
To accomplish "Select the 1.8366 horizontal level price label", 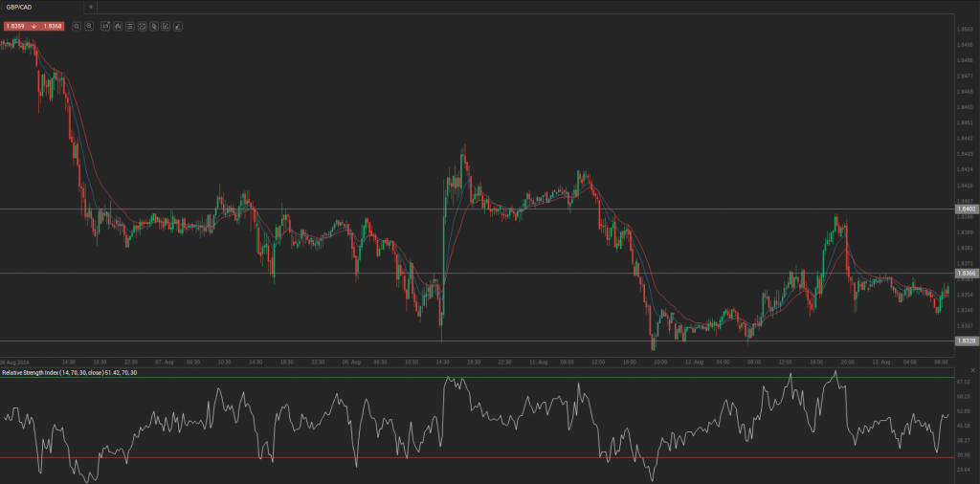I will (x=966, y=274).
